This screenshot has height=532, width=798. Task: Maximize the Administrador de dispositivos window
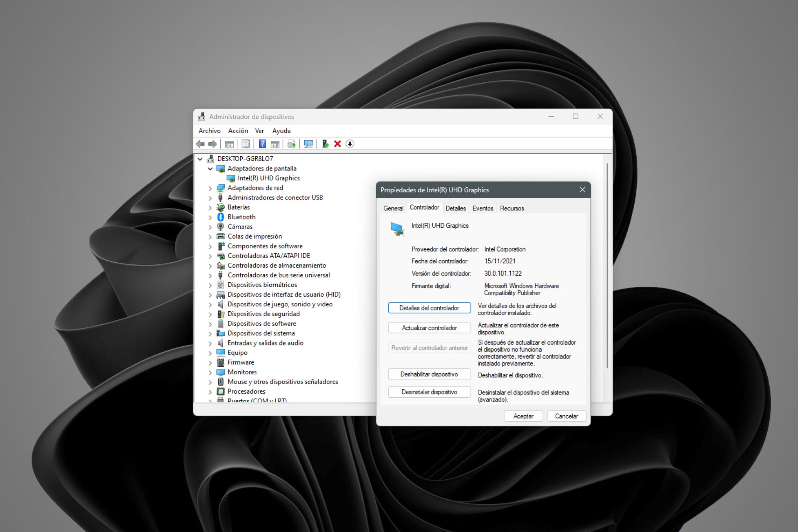tap(576, 116)
